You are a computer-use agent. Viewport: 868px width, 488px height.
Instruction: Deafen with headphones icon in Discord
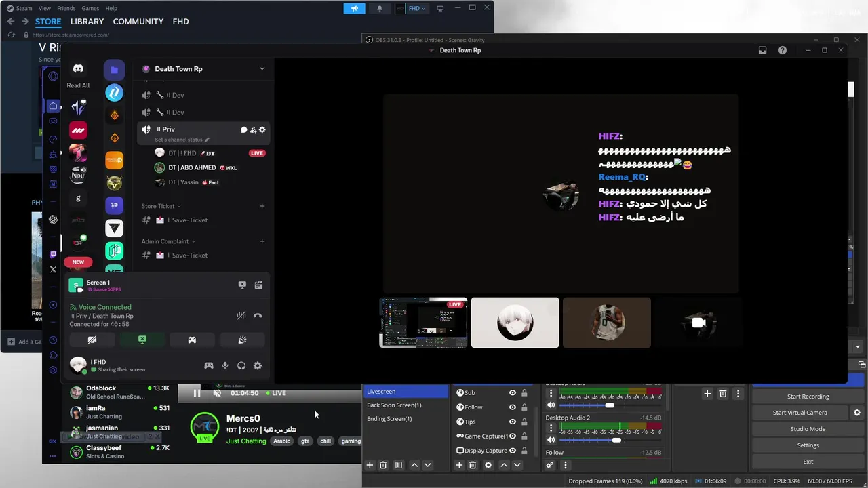(241, 365)
